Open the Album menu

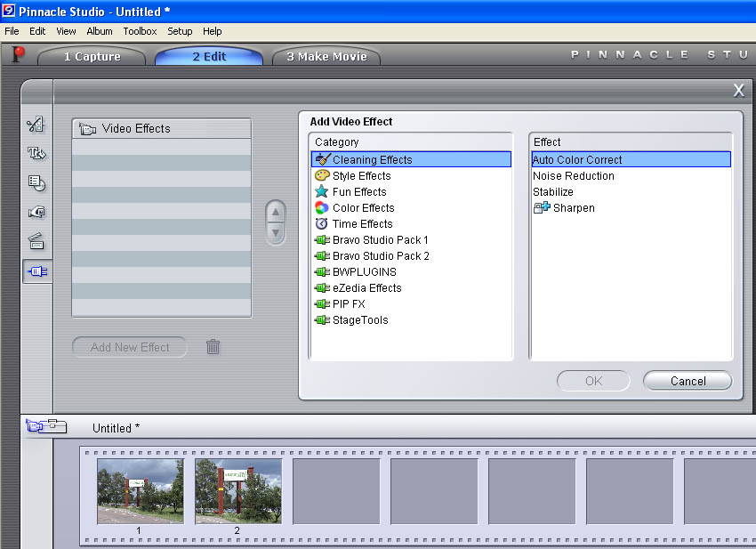(100, 31)
